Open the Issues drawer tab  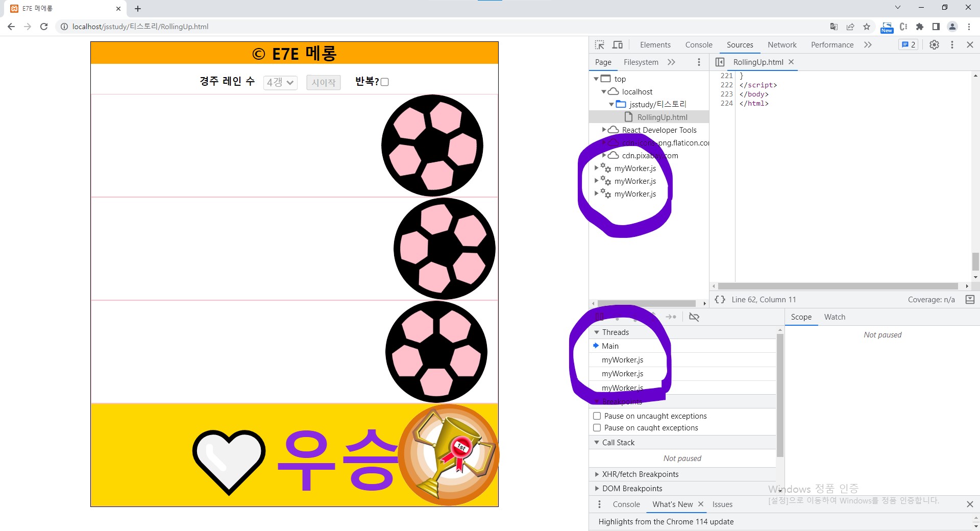722,504
